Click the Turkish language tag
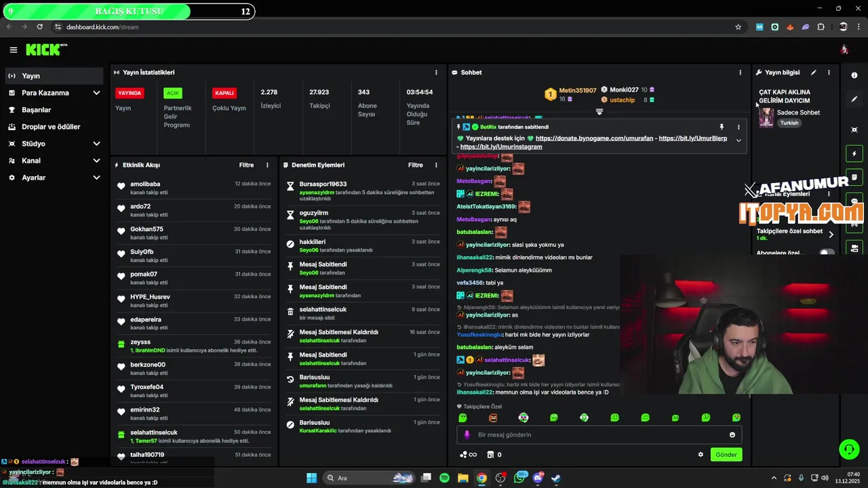 click(789, 123)
